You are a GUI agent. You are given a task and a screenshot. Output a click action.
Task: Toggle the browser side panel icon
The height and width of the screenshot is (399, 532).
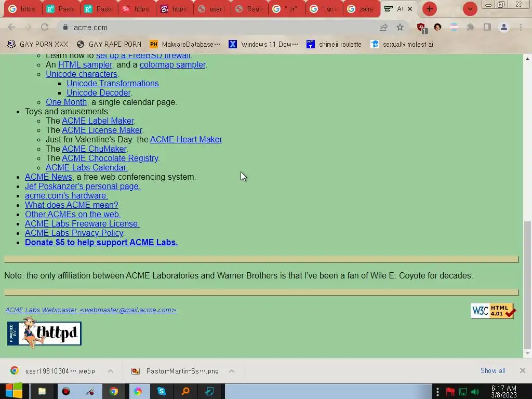click(x=487, y=27)
